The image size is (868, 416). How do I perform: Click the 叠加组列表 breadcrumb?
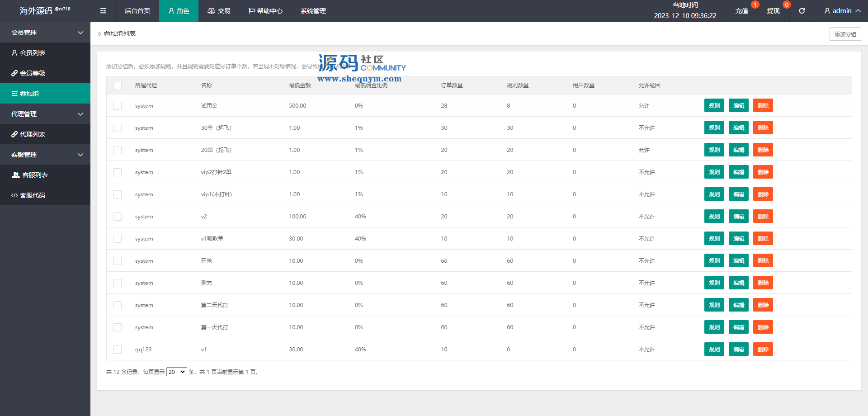click(x=120, y=33)
